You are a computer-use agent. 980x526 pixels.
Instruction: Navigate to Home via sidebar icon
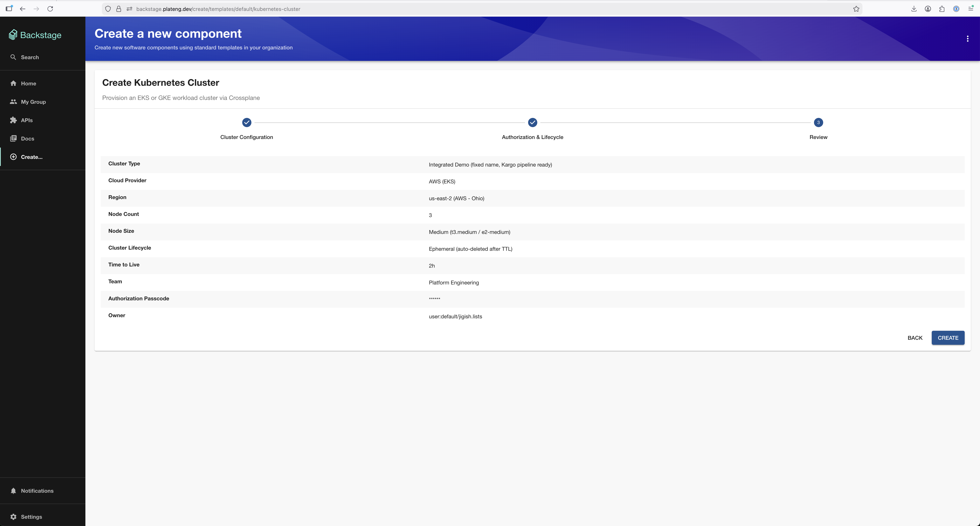(x=28, y=83)
